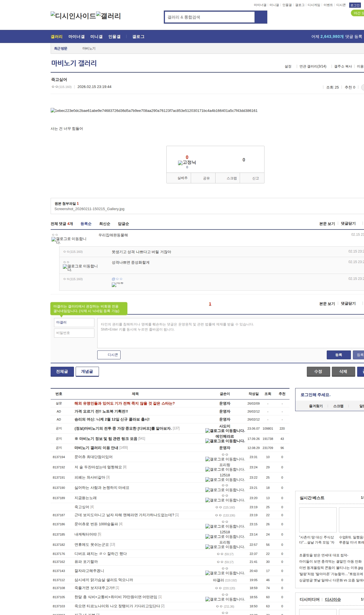
Task: Open 디시게임 link in top bar
Action: tap(314, 5)
